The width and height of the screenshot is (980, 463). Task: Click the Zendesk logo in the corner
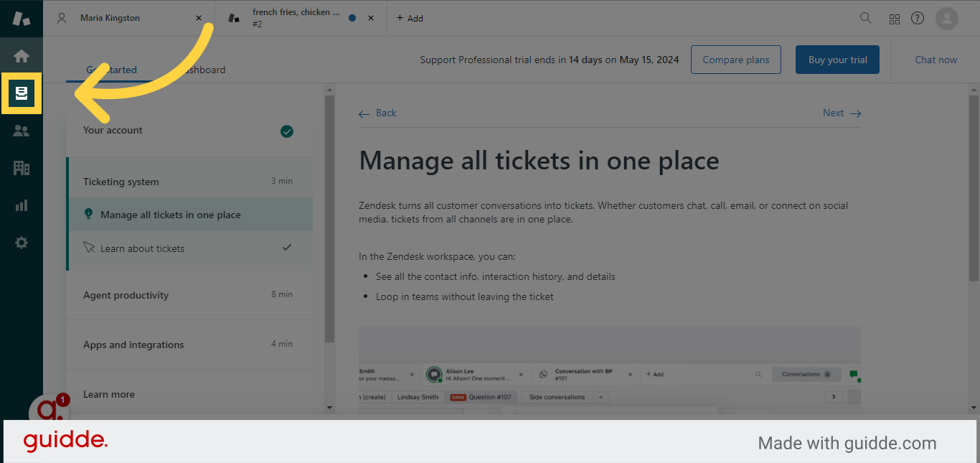click(x=21, y=18)
